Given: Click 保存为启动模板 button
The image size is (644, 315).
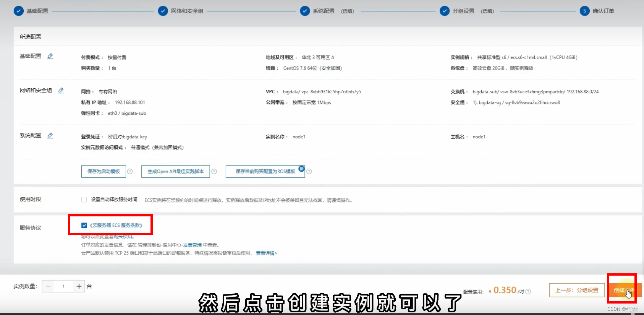Looking at the screenshot, I should point(104,172).
